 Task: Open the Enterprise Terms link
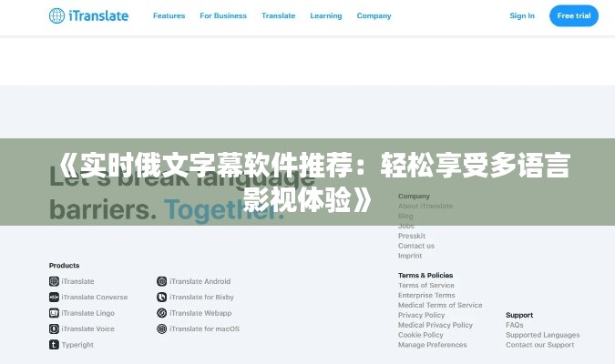(426, 295)
